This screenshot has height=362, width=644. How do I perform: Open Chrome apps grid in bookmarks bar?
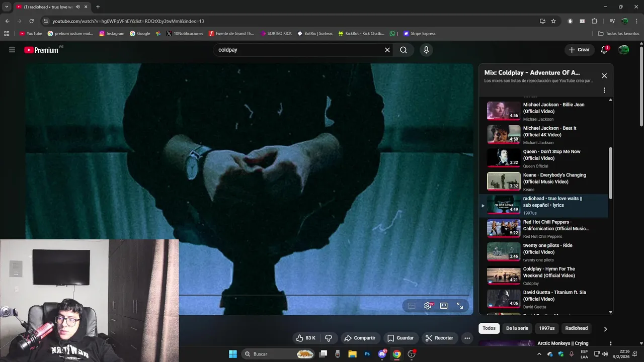point(7,34)
